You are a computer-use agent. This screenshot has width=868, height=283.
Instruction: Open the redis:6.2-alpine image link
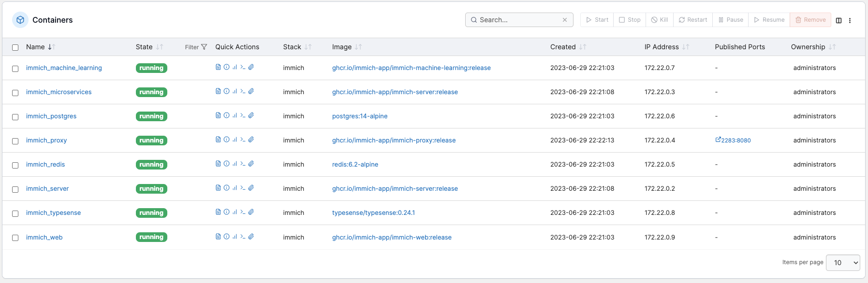click(x=355, y=164)
